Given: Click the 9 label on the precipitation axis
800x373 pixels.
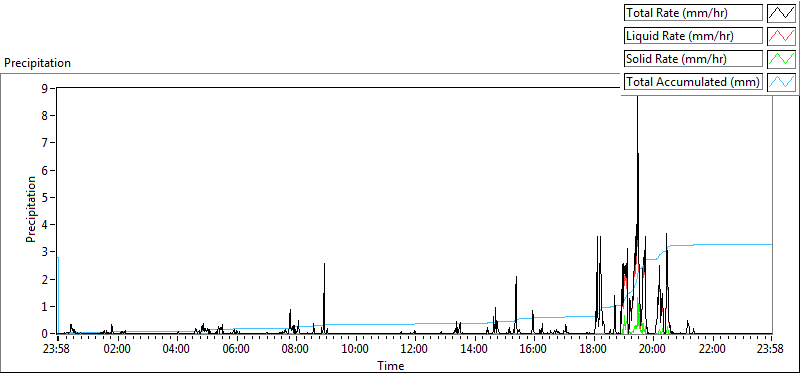Looking at the screenshot, I should click(45, 88).
